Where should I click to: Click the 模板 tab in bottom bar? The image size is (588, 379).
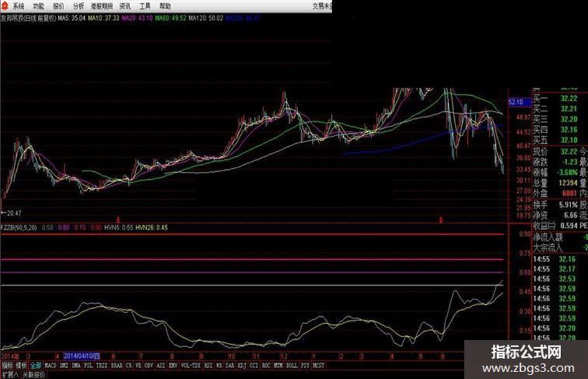coord(22,365)
